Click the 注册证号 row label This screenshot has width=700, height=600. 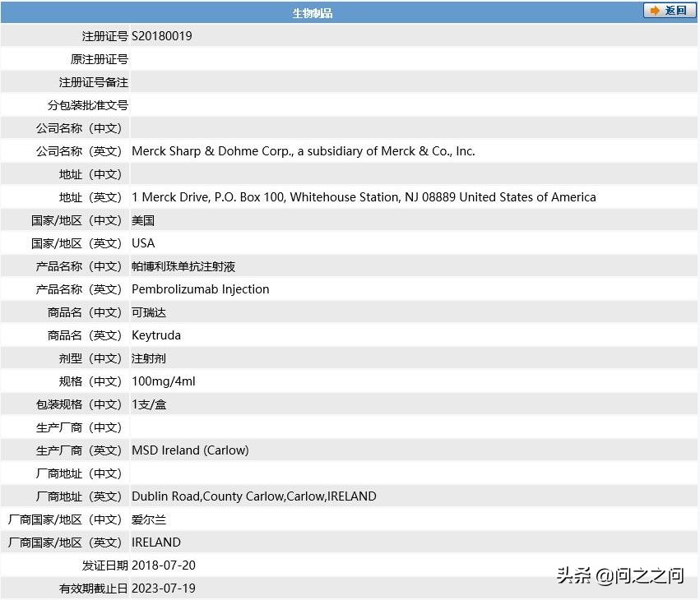pyautogui.click(x=105, y=35)
